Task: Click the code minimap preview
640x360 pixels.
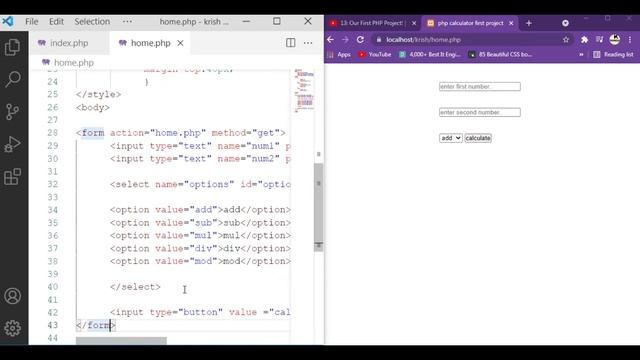Action: tap(304, 91)
